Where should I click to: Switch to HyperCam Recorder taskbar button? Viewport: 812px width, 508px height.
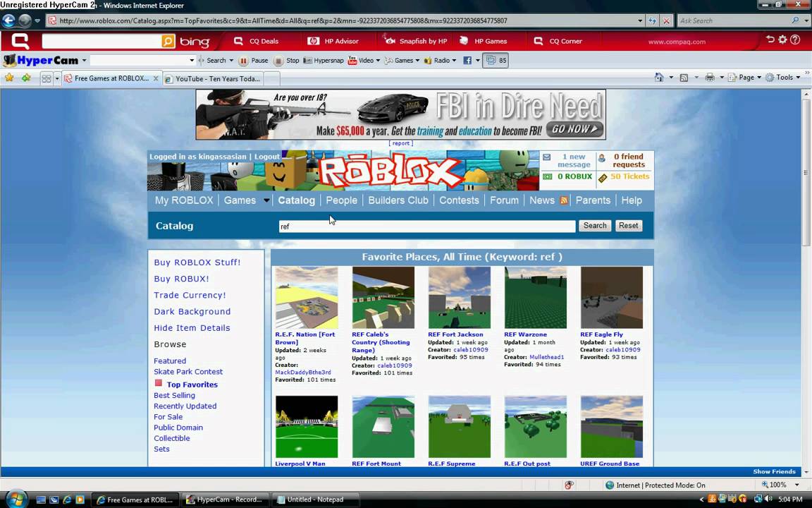tap(226, 500)
